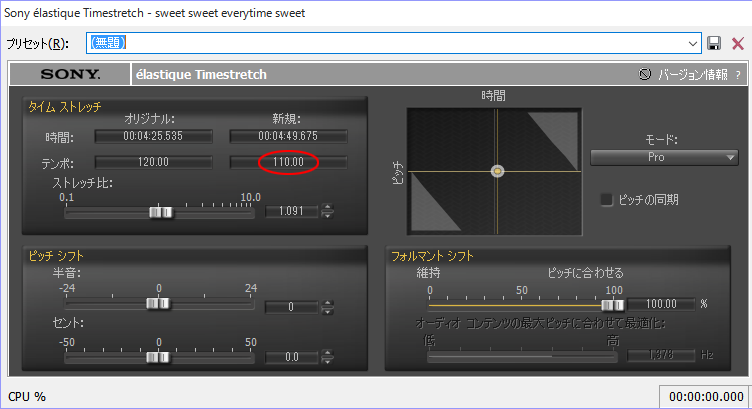Click the CPU % status label

pyautogui.click(x=27, y=397)
